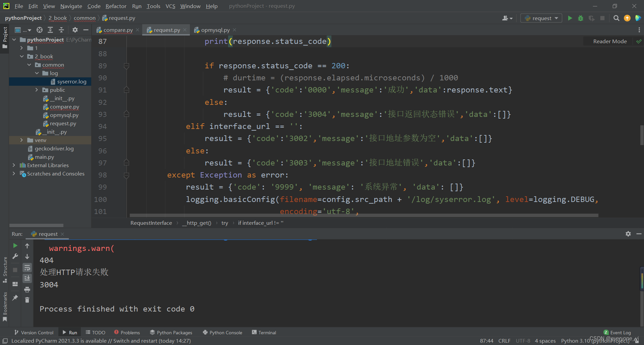Open TODO tool window
The width and height of the screenshot is (644, 345).
point(95,332)
